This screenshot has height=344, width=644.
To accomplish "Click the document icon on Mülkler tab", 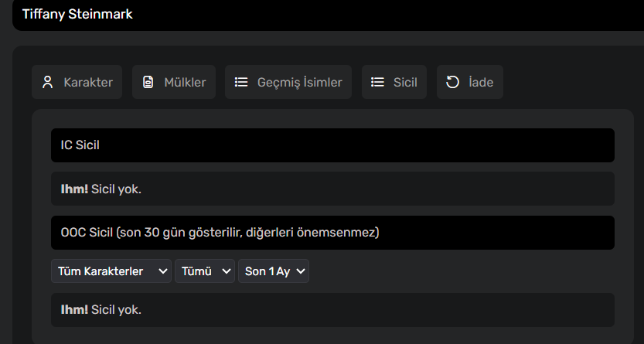I will point(148,82).
